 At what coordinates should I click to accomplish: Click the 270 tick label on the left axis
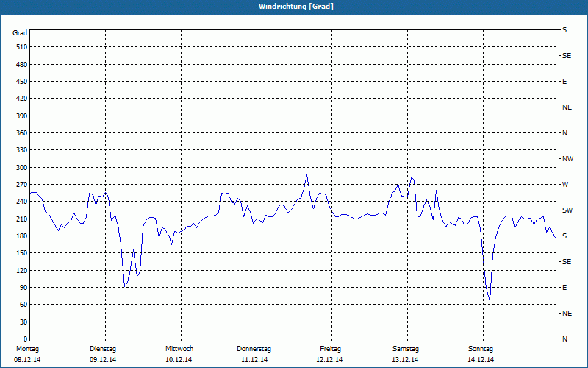click(20, 185)
